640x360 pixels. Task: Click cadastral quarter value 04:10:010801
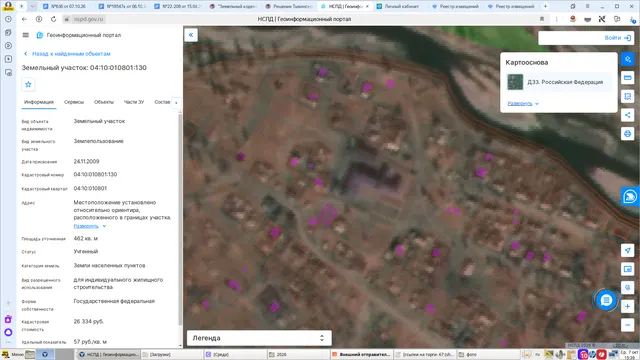coord(90,189)
